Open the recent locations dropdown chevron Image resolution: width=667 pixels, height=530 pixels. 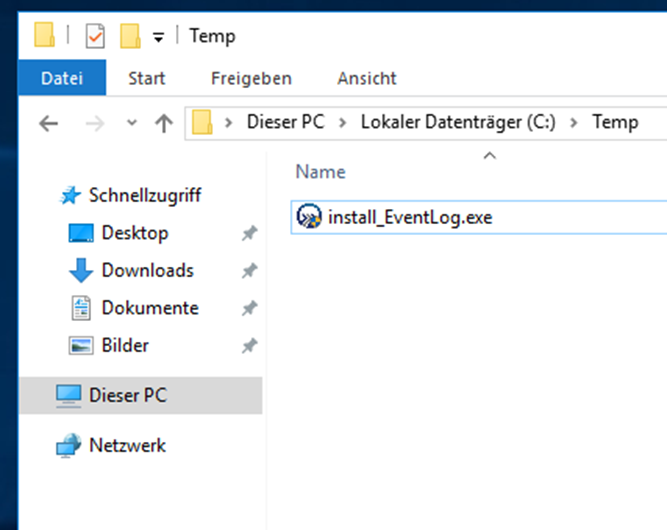click(x=132, y=123)
